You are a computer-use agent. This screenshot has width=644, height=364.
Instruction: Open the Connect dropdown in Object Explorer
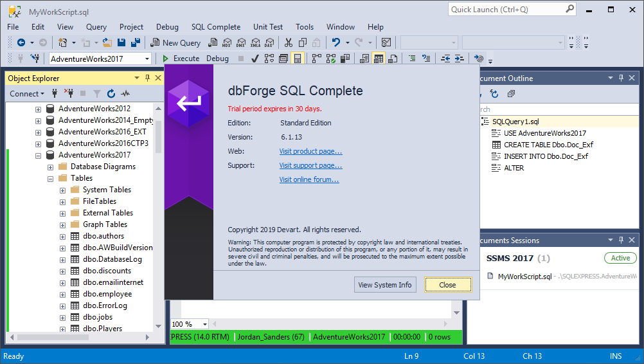(27, 94)
